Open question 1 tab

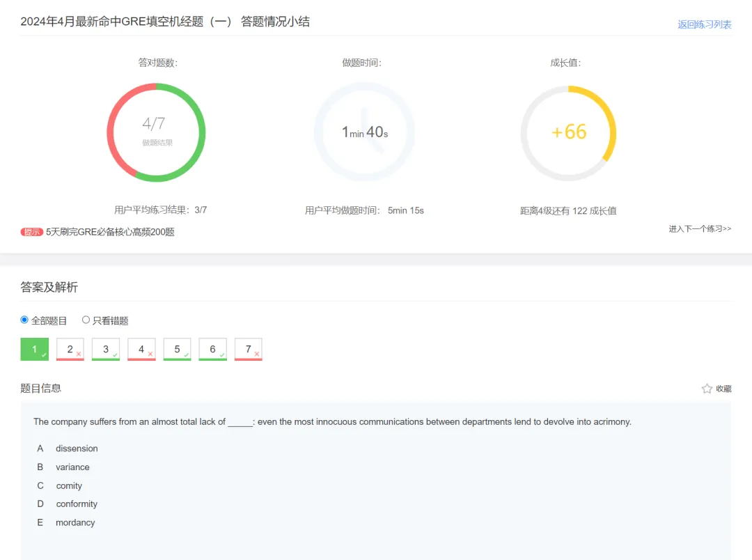click(x=35, y=350)
